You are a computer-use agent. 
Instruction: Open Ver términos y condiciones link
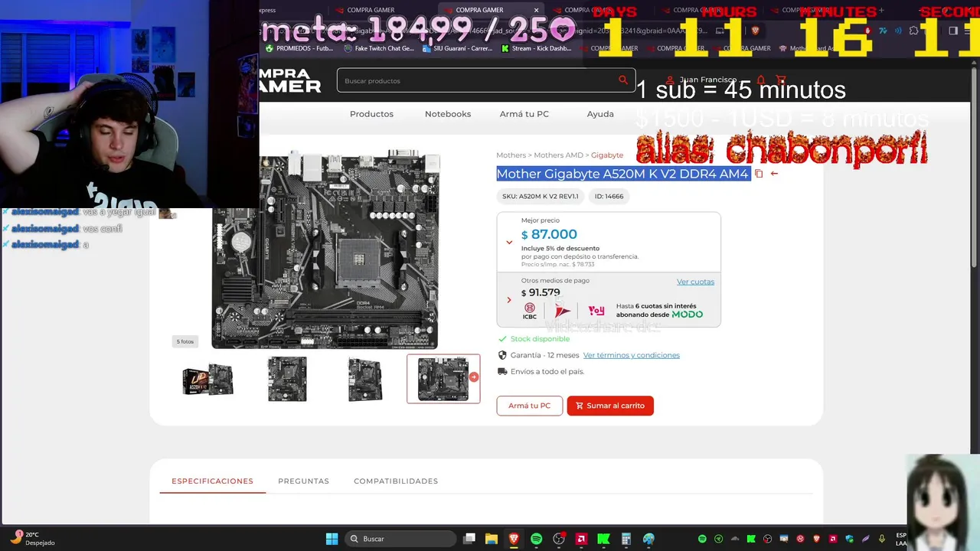(x=632, y=355)
